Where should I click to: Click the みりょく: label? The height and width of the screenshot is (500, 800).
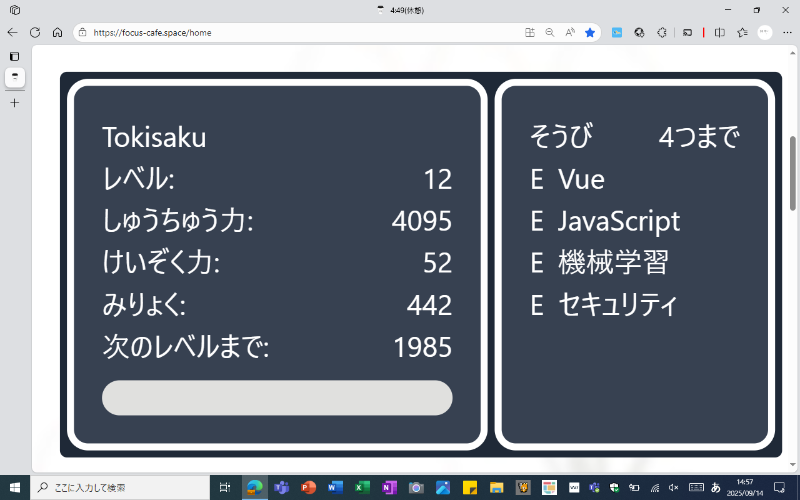point(144,305)
